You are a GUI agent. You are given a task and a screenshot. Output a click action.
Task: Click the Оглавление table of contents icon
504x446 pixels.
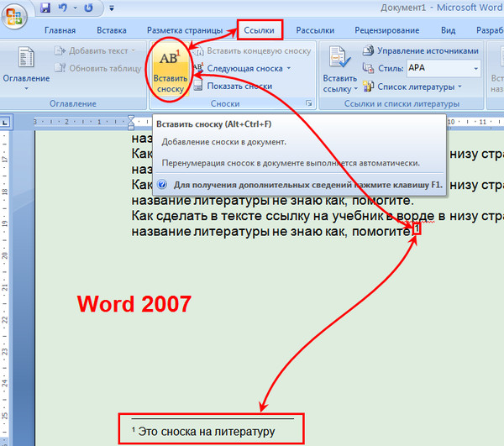click(x=26, y=57)
